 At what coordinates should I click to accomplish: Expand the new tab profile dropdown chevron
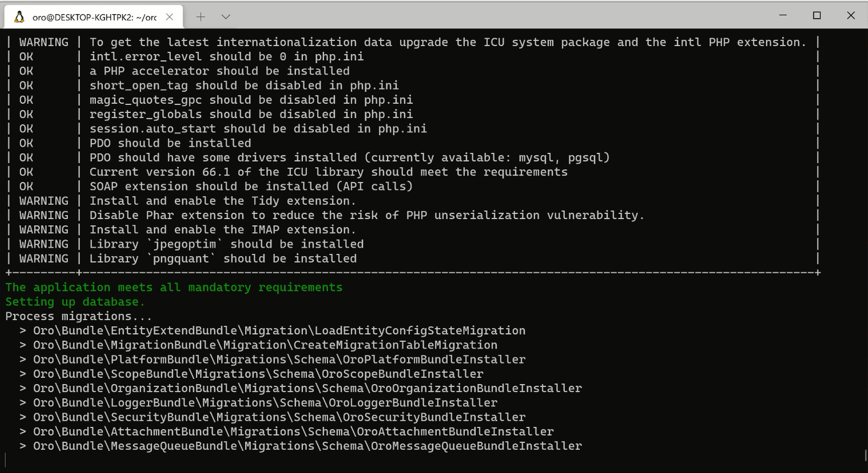click(225, 17)
